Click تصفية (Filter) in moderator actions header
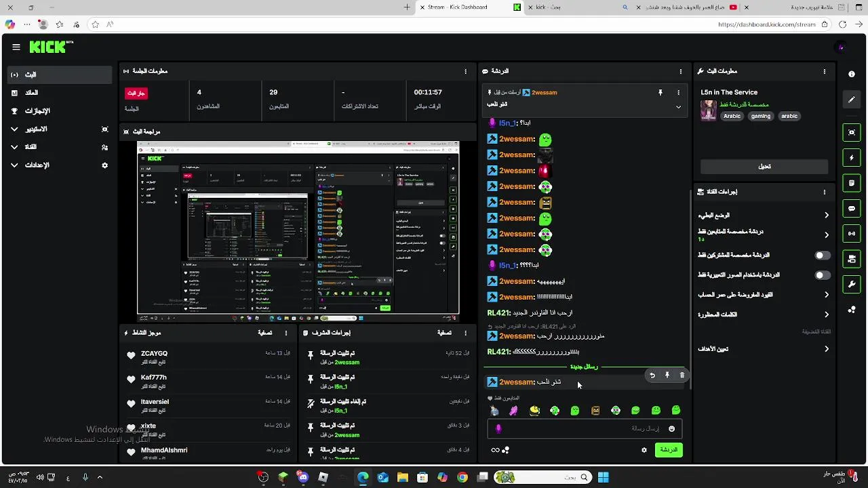This screenshot has width=868, height=488. click(444, 333)
